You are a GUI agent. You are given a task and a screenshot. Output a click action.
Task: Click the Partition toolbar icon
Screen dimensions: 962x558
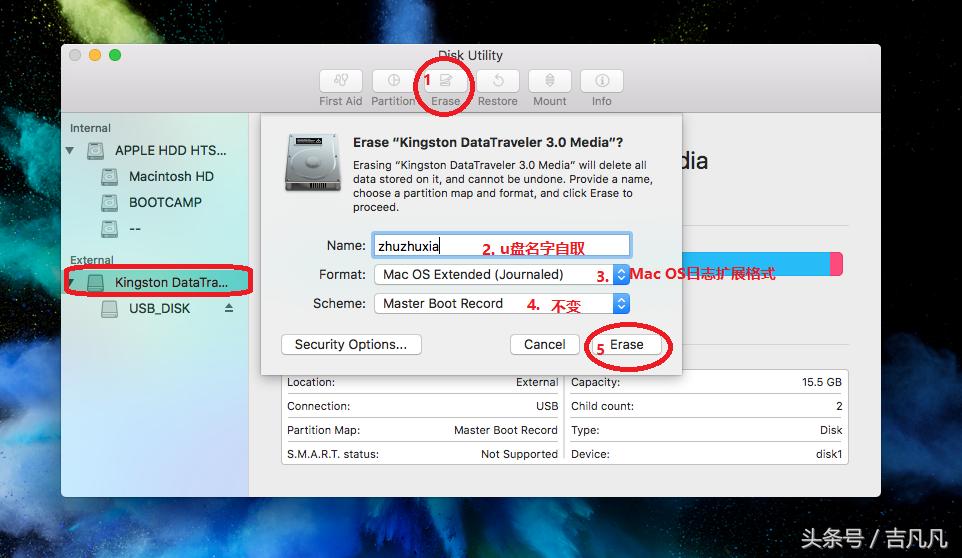point(394,81)
